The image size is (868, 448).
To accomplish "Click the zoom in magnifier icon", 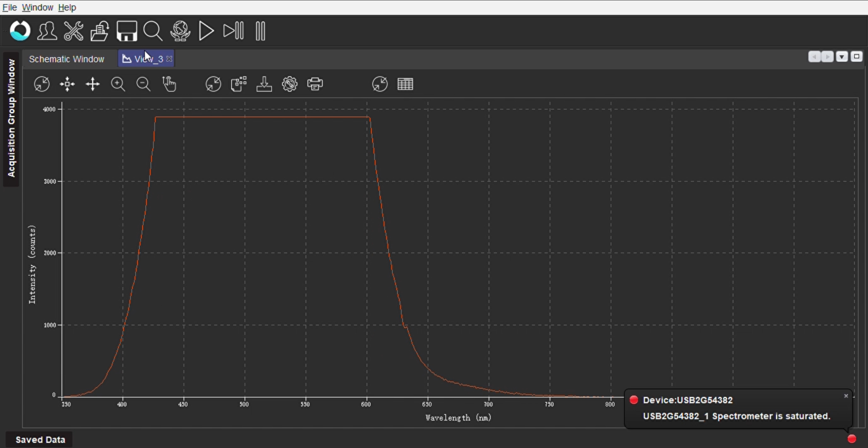I will coord(118,84).
